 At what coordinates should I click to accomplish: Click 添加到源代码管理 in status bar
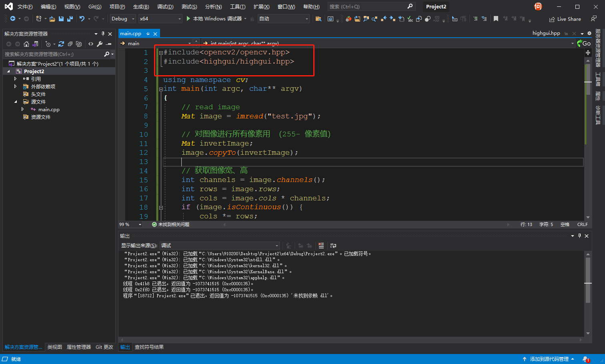coord(549,359)
